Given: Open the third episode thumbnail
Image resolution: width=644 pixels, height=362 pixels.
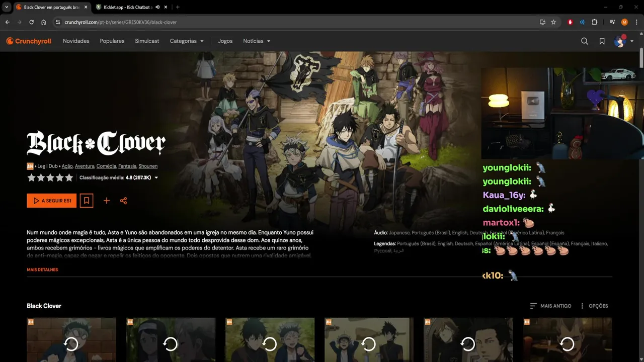Looking at the screenshot, I should pos(270,339).
